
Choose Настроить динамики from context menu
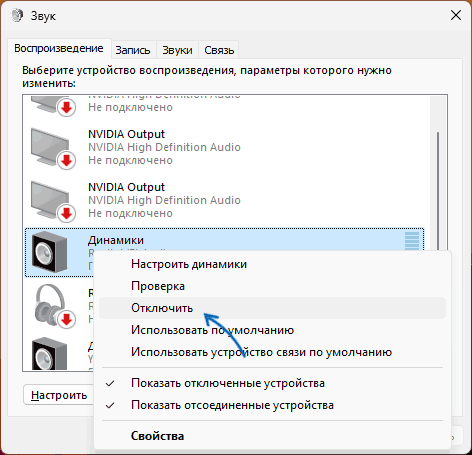point(272,264)
